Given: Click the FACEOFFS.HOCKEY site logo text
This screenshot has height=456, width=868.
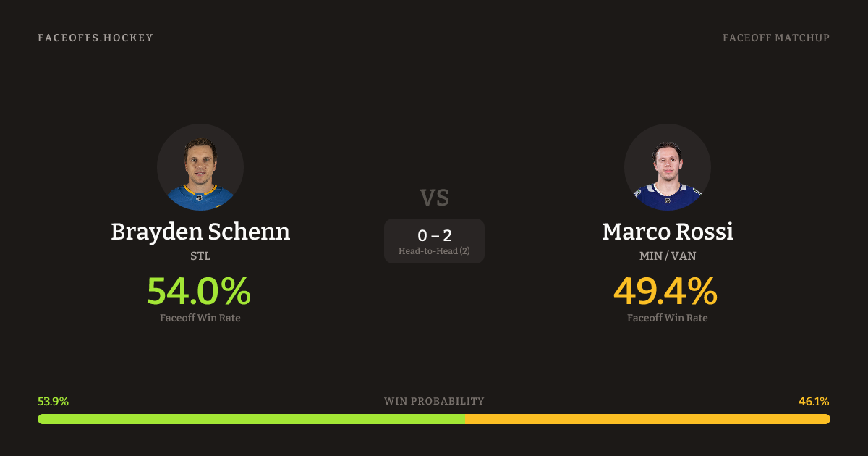Looking at the screenshot, I should click(95, 38).
